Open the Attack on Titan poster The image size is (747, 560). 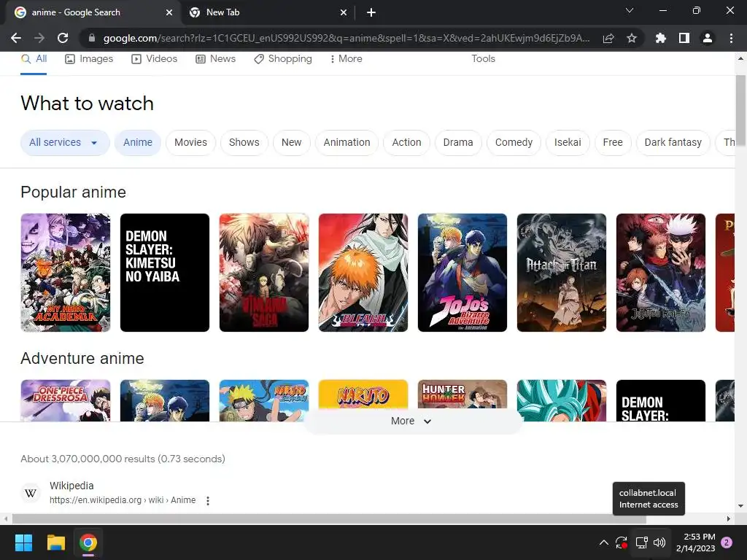tap(562, 273)
